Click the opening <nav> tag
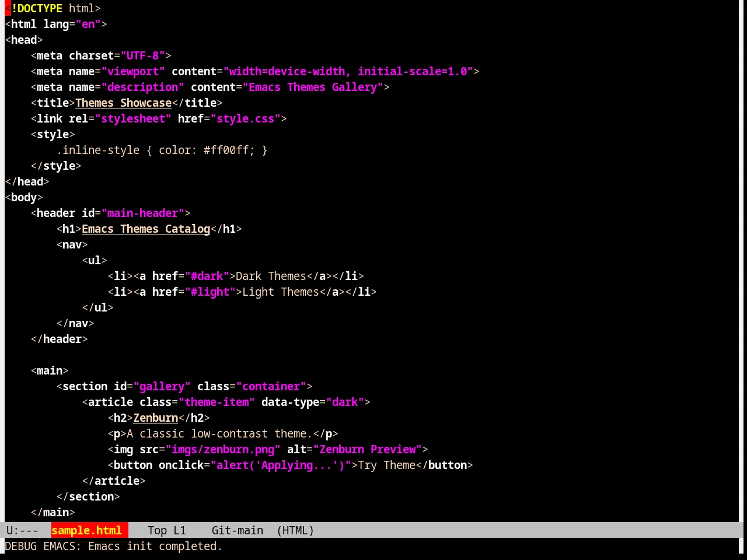The image size is (747, 560). tap(72, 244)
